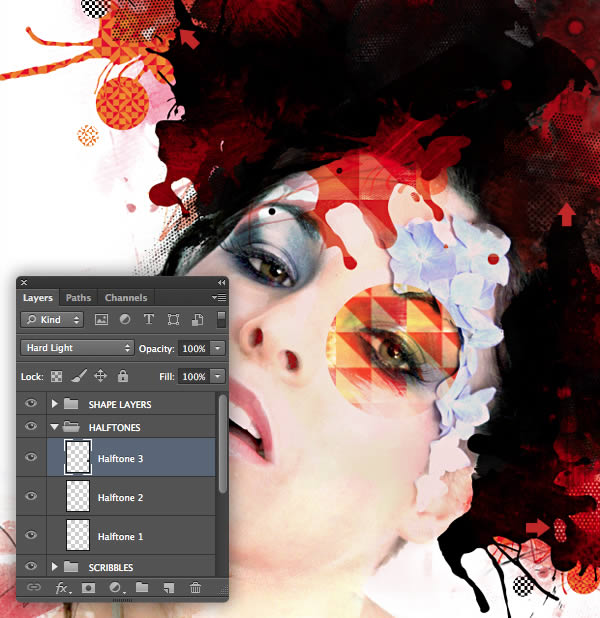This screenshot has width=600, height=618.
Task: Click the Layers panel vertical scrollbar
Action: [x=223, y=444]
